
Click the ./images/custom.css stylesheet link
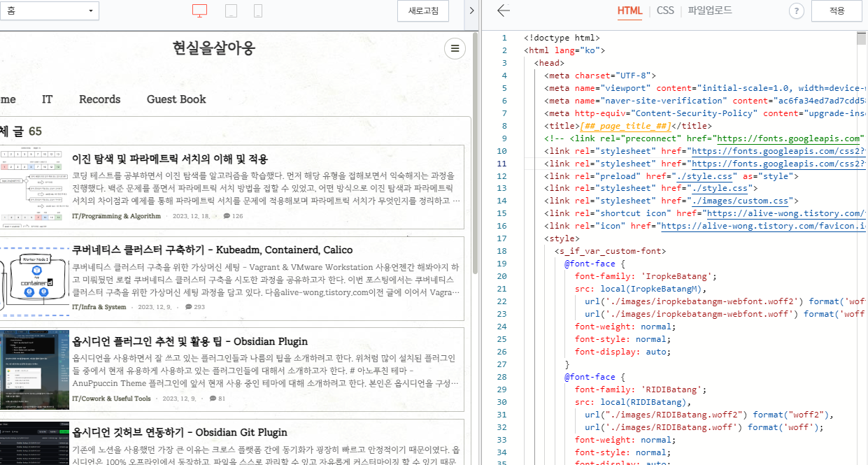click(741, 201)
